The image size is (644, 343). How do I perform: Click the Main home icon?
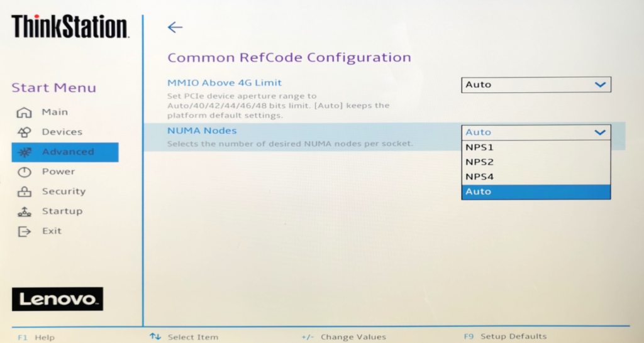(x=24, y=112)
